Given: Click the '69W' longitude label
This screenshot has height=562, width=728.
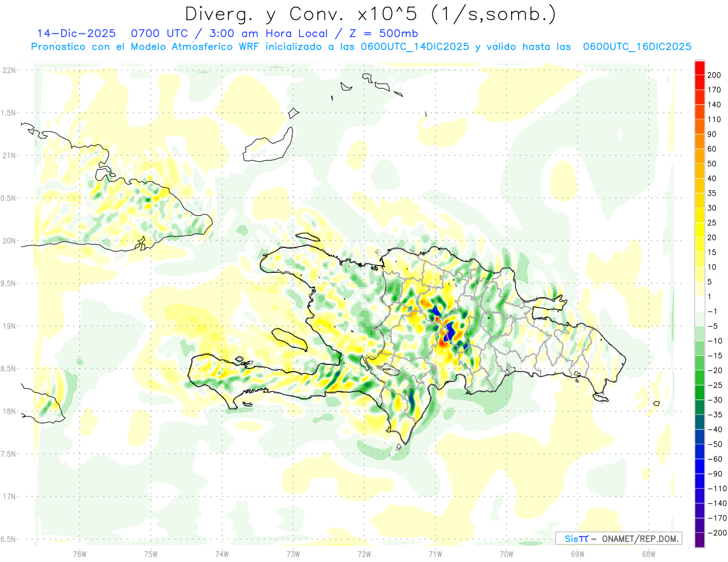Looking at the screenshot, I should tap(577, 554).
